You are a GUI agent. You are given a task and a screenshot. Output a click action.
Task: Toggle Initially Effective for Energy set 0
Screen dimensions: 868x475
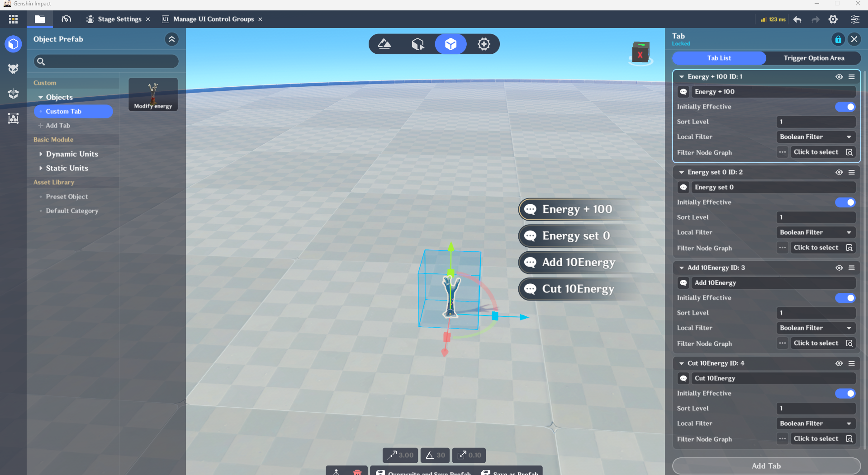tap(845, 202)
